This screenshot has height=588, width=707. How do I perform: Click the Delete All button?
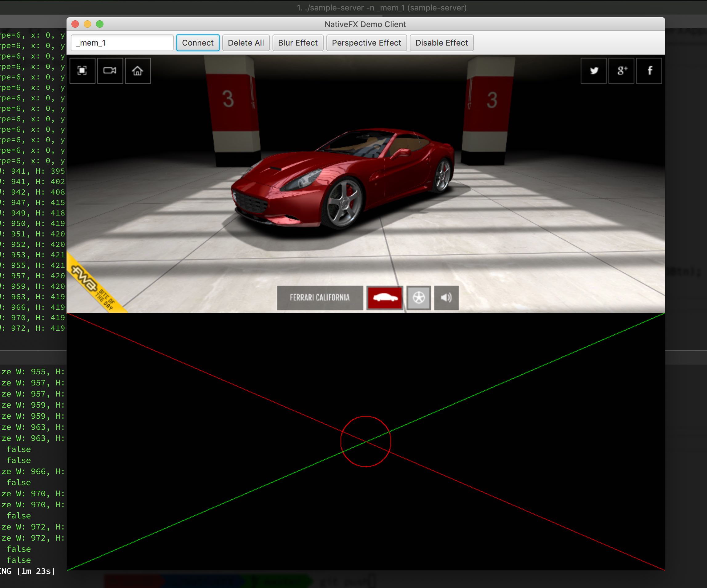click(x=246, y=43)
